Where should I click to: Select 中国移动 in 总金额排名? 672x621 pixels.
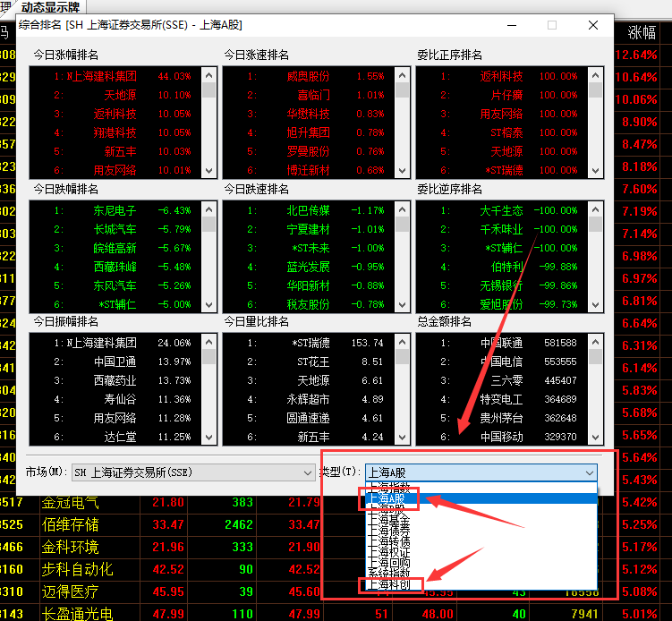click(x=502, y=438)
